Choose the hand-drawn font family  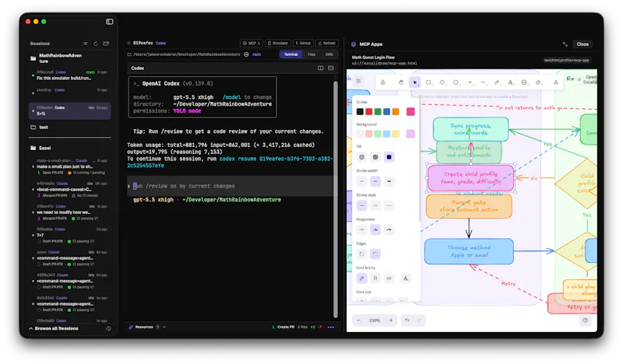pyautogui.click(x=361, y=278)
